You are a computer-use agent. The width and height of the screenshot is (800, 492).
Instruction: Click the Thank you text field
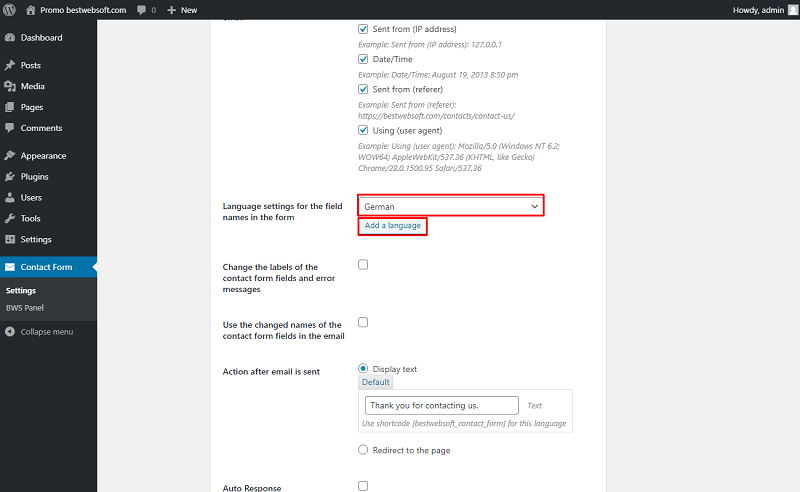pyautogui.click(x=442, y=405)
